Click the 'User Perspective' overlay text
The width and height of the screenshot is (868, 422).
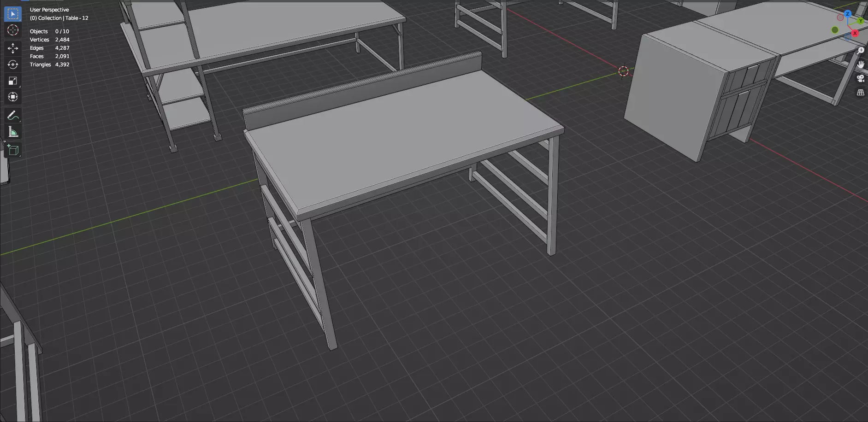point(49,10)
